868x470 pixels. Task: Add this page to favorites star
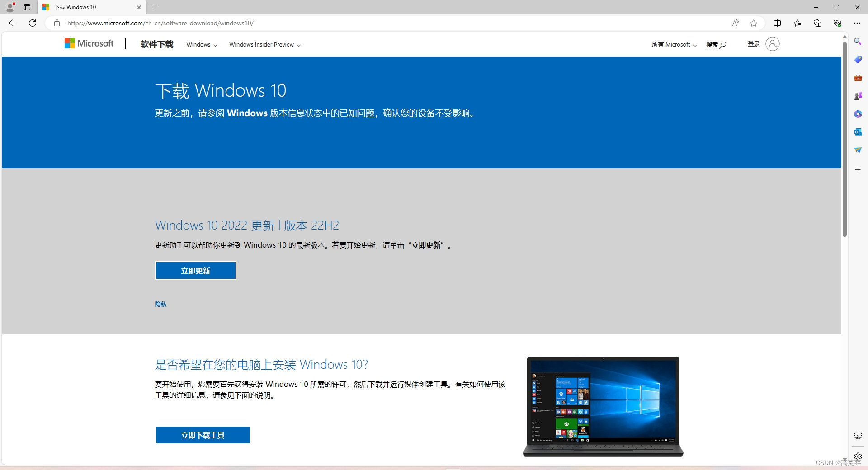(754, 23)
